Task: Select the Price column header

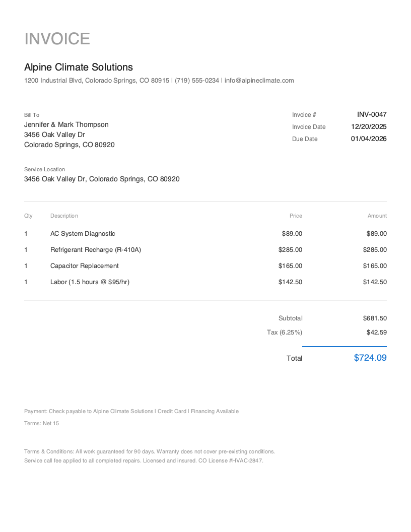Action: pos(296,216)
